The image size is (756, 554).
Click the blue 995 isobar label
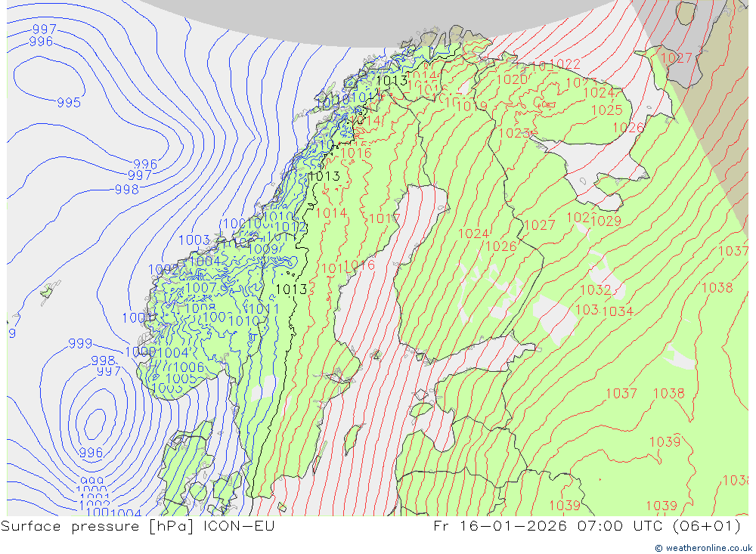(x=69, y=102)
